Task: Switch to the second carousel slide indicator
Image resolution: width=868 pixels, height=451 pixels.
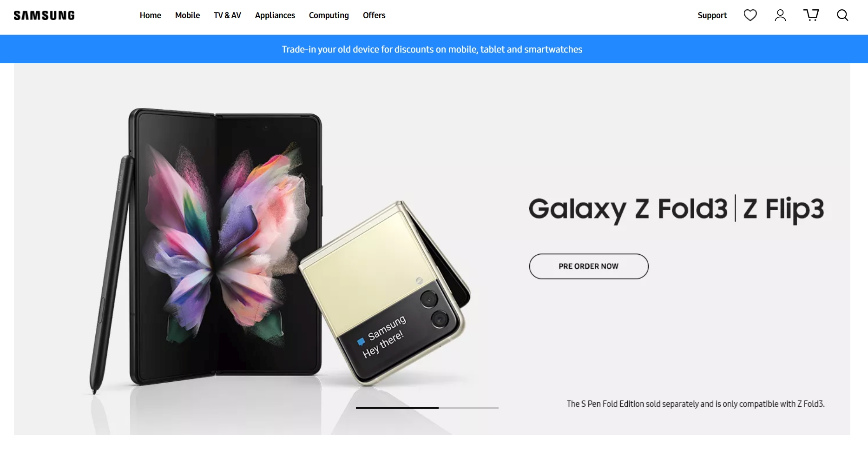Action: pos(468,408)
